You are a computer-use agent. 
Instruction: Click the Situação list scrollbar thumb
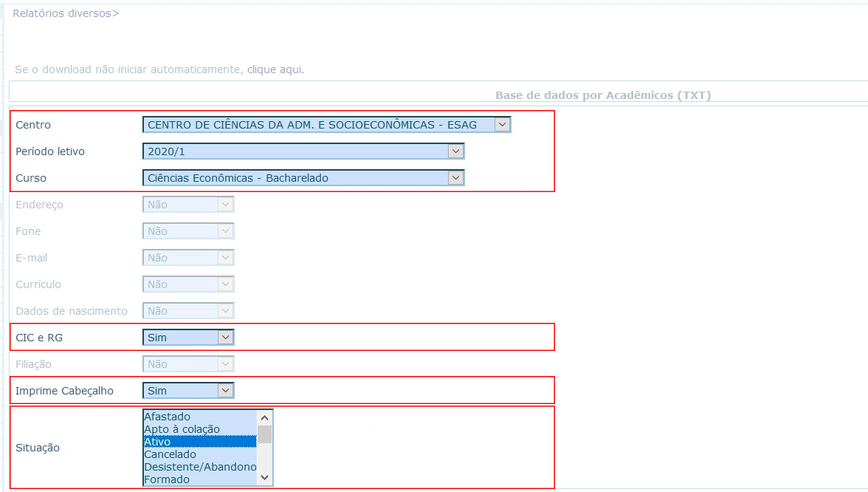265,434
